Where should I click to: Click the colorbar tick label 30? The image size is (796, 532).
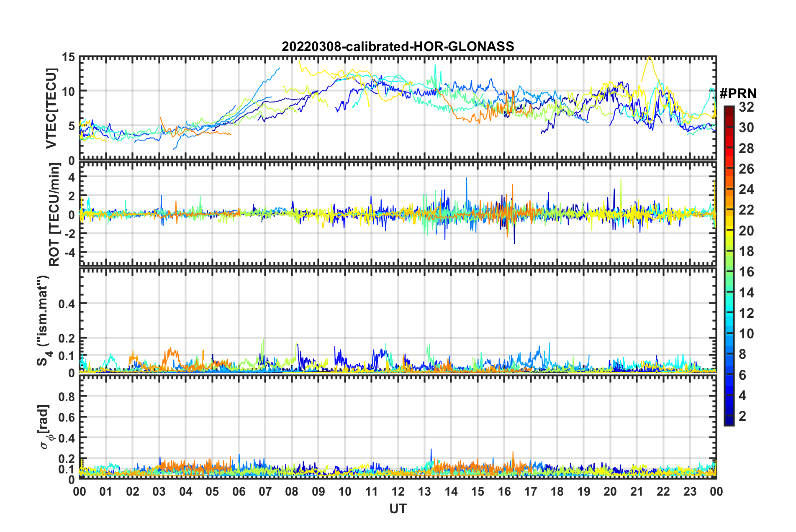pos(746,128)
